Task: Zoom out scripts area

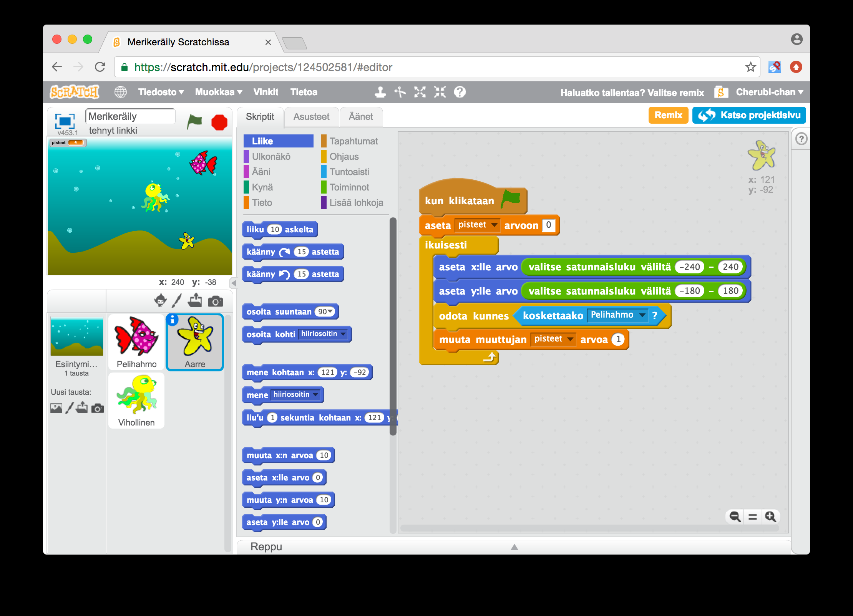Action: [x=735, y=517]
